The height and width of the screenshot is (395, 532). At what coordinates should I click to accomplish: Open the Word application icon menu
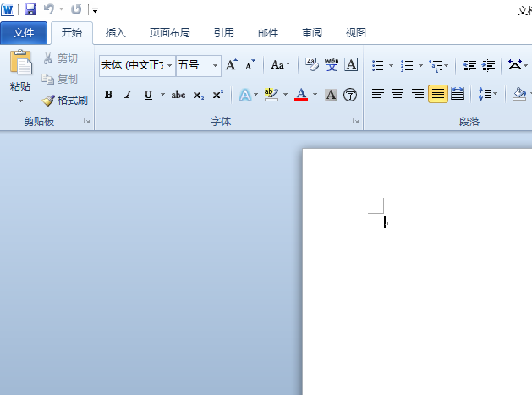point(8,9)
